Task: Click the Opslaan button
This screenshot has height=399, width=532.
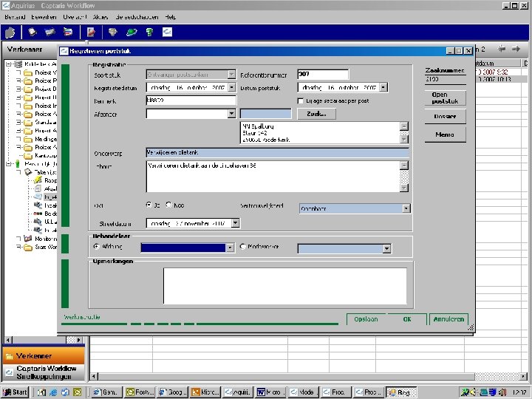Action: tap(366, 319)
